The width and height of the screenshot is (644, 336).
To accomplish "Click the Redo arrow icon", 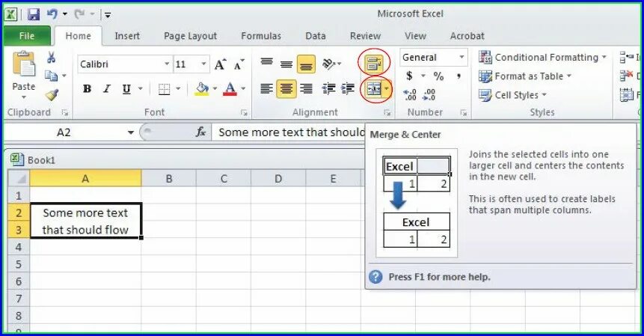I will [x=80, y=14].
